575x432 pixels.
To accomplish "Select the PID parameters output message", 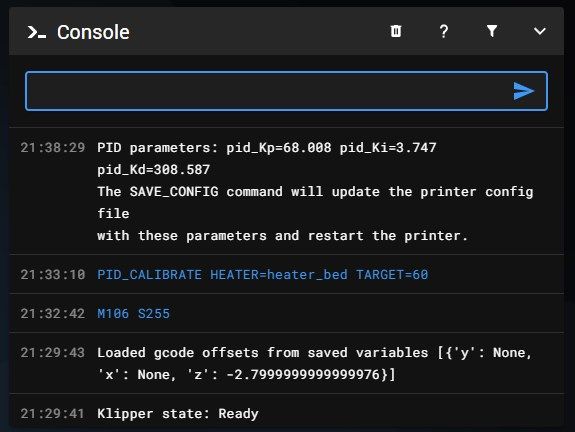I will click(x=315, y=191).
